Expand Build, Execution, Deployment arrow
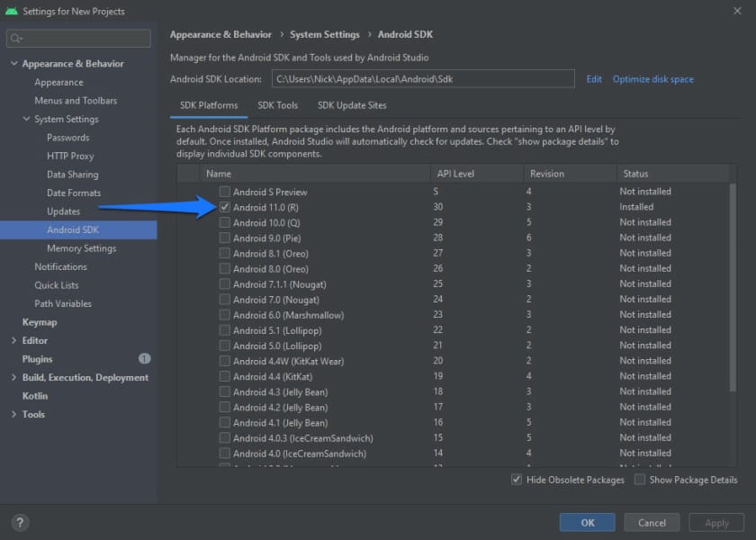This screenshot has height=540, width=756. point(13,377)
